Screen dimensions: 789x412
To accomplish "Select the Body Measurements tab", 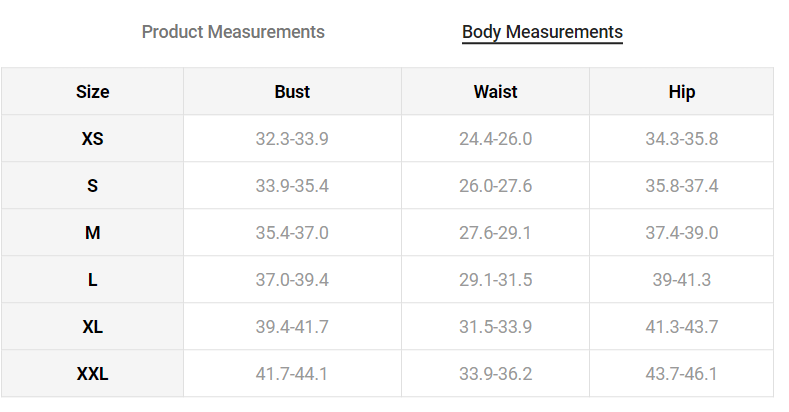I will (542, 33).
